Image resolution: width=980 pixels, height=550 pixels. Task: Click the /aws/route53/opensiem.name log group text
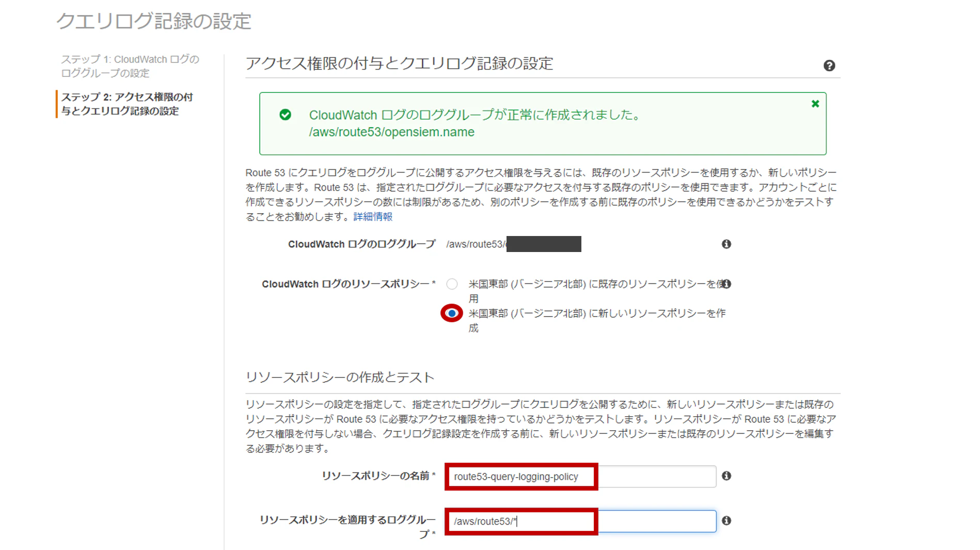pyautogui.click(x=391, y=132)
